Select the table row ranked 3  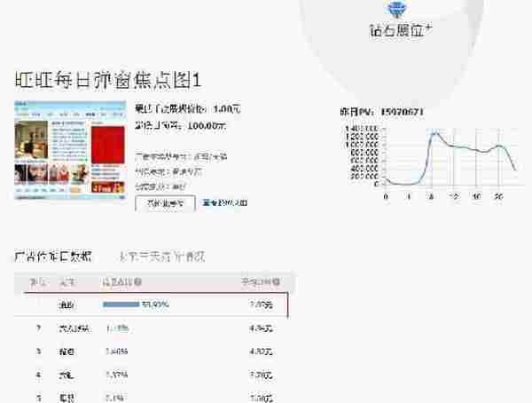click(x=155, y=351)
